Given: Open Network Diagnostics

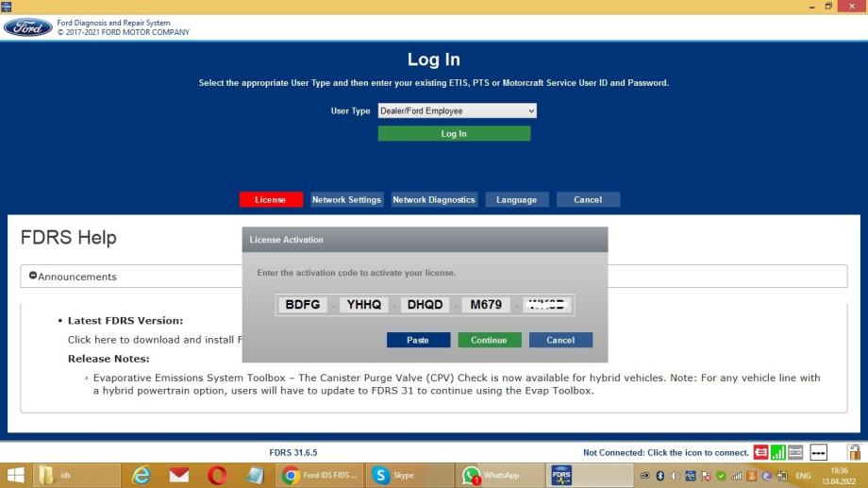Looking at the screenshot, I should 433,199.
